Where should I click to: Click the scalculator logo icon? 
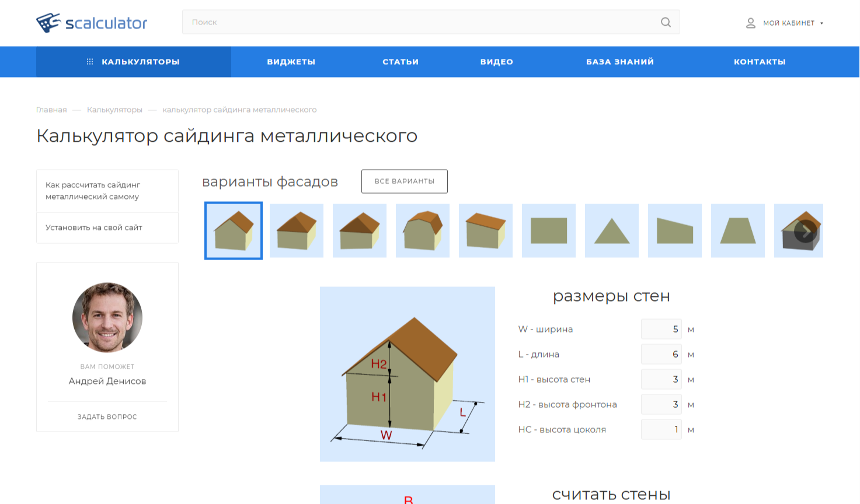[48, 23]
